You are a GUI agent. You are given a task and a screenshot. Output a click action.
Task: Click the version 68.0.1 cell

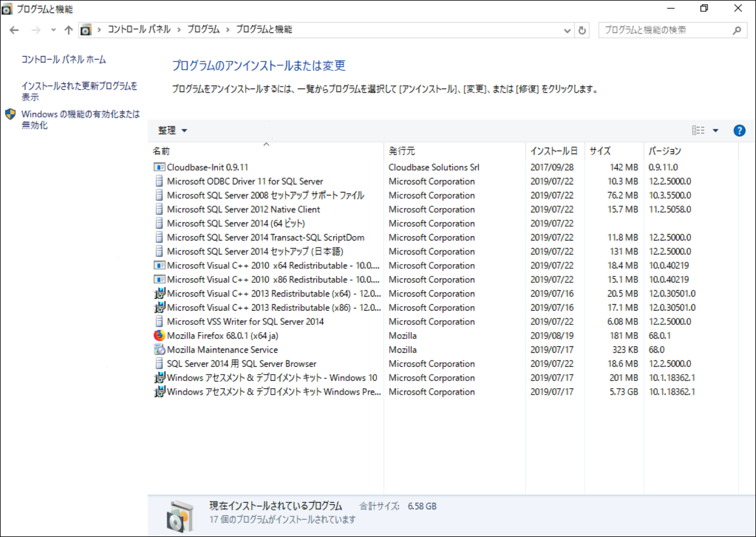coord(660,336)
